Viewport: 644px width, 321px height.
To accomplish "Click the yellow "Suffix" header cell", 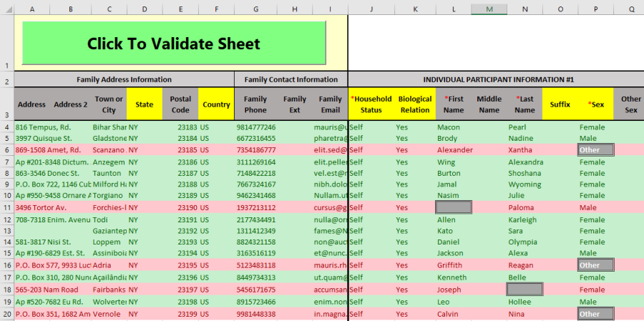I will coord(560,104).
